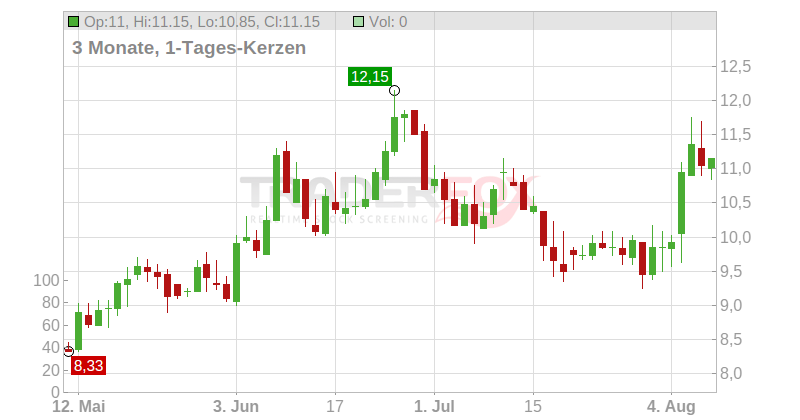Click the '17' date axis label
This screenshot has width=800, height=420.
pos(335,407)
